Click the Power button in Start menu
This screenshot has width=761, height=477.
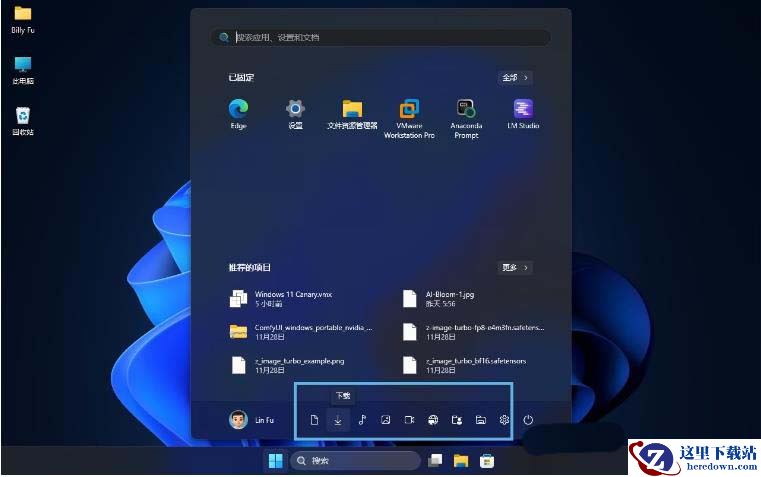[x=528, y=420]
